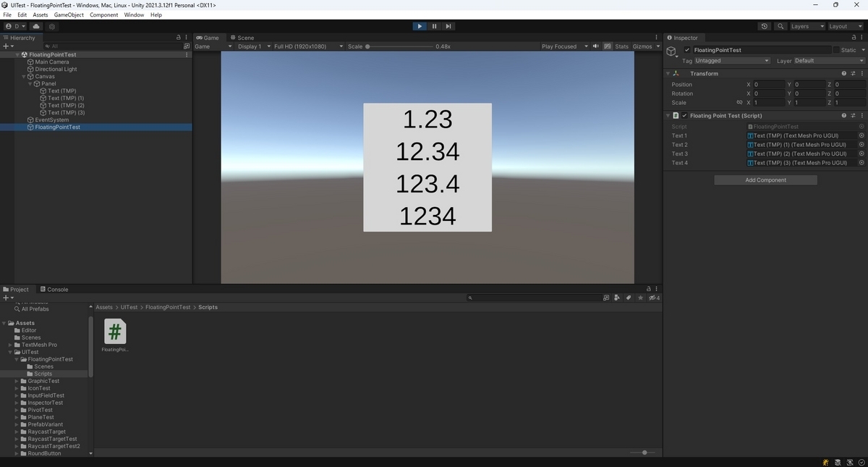Collapse the Transform component
This screenshot has width=868, height=467.
point(668,74)
